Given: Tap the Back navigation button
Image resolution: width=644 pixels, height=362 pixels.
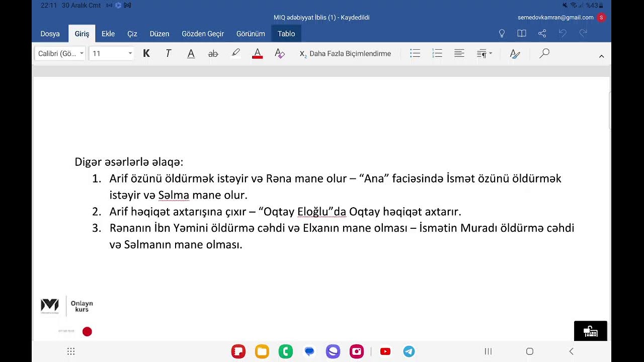Looking at the screenshot, I should point(571,351).
